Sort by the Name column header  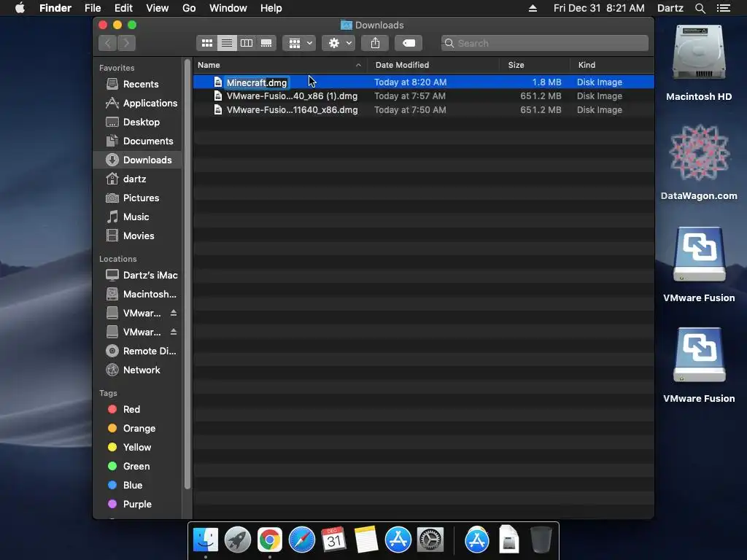coord(280,65)
